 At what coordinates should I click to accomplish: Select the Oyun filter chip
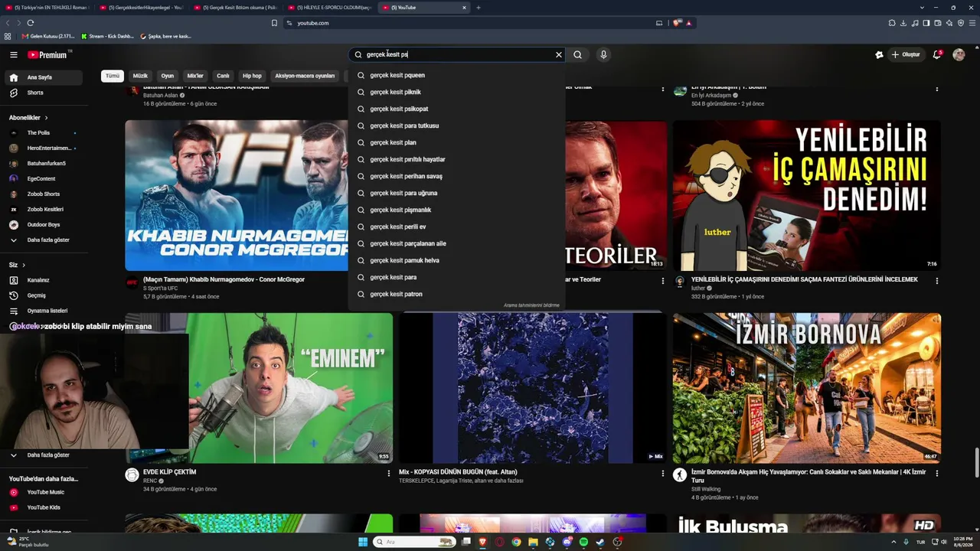[x=168, y=76]
